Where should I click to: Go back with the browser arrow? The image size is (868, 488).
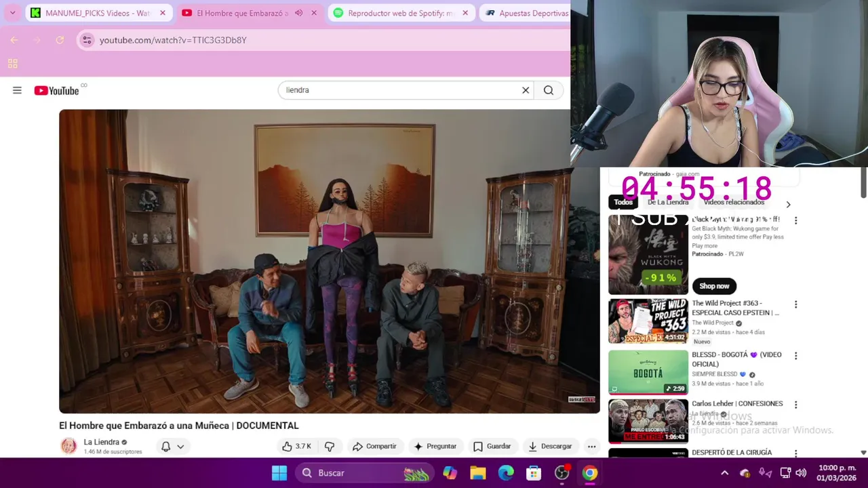coord(14,40)
